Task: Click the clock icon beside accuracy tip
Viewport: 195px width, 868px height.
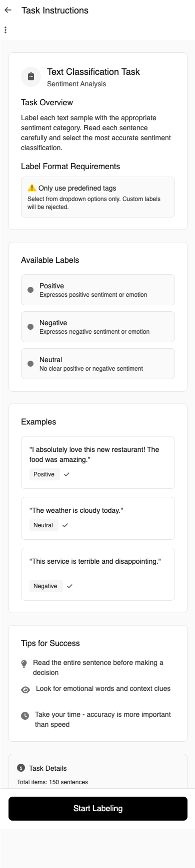Action: coord(25,716)
